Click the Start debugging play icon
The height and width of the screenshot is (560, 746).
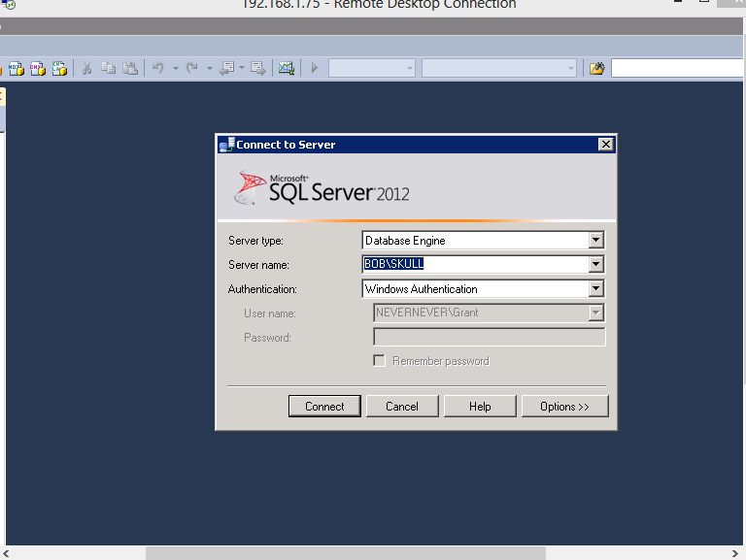click(315, 69)
